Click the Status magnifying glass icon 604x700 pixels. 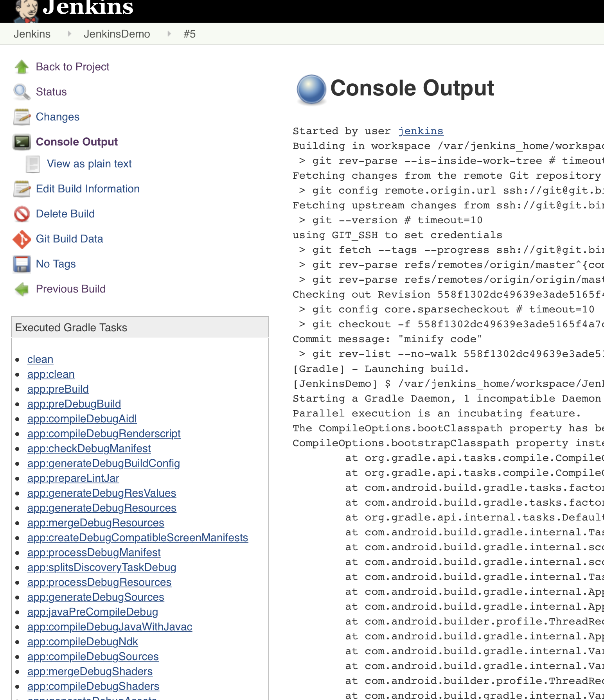22,92
